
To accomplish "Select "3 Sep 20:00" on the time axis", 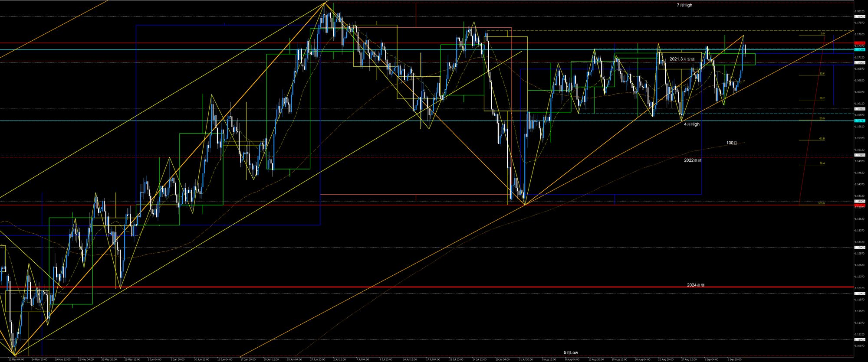I will (x=734, y=359).
